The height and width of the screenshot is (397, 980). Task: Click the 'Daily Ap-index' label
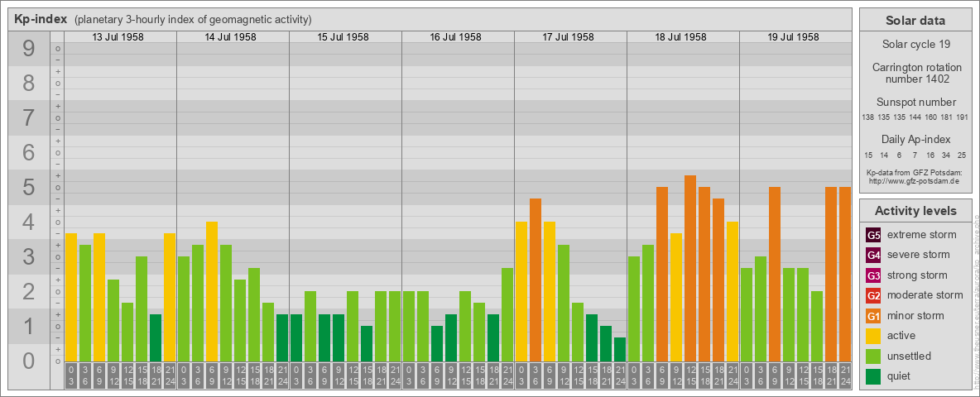point(915,139)
